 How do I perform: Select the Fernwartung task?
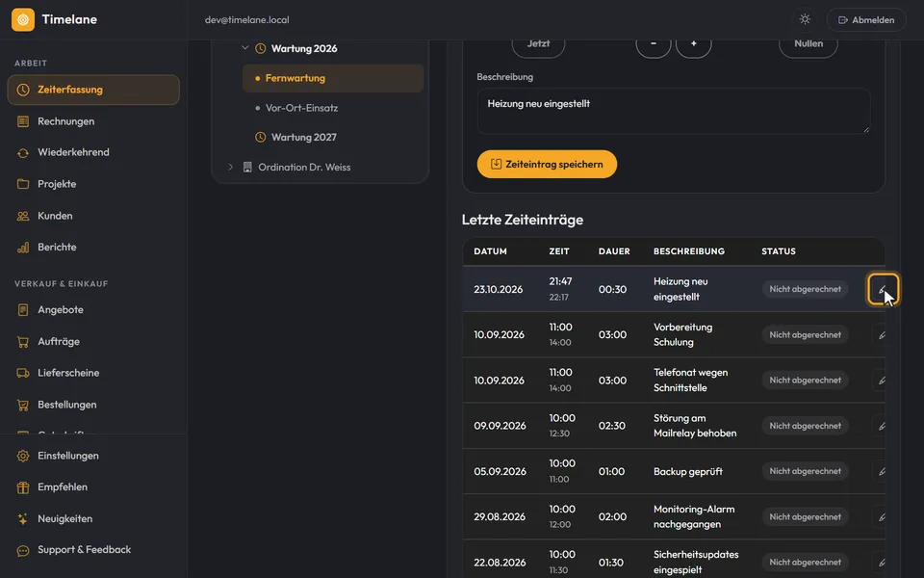point(333,78)
